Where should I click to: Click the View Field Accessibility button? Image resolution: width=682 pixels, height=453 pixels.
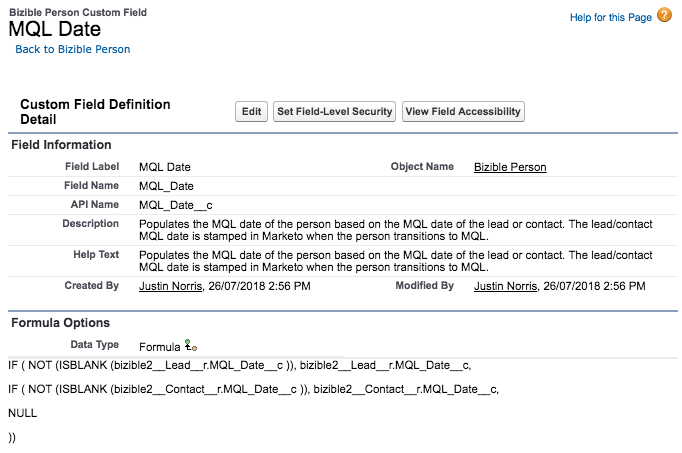click(463, 112)
